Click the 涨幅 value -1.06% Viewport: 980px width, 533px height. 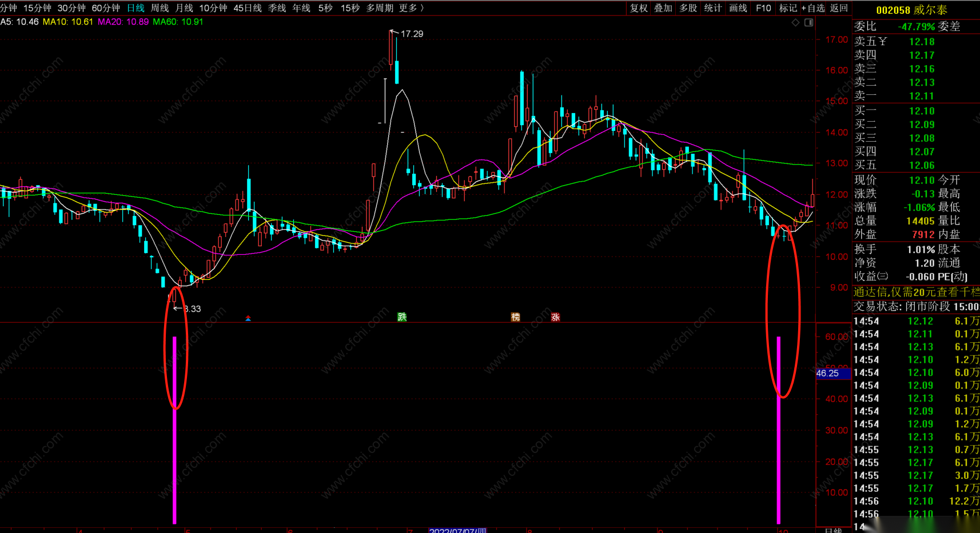click(919, 207)
